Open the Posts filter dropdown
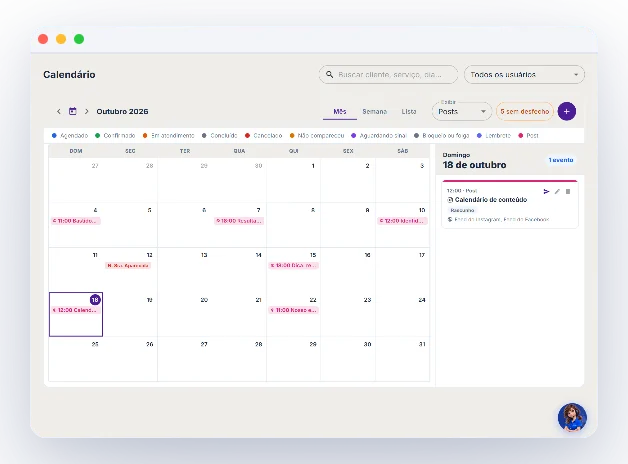 (462, 111)
